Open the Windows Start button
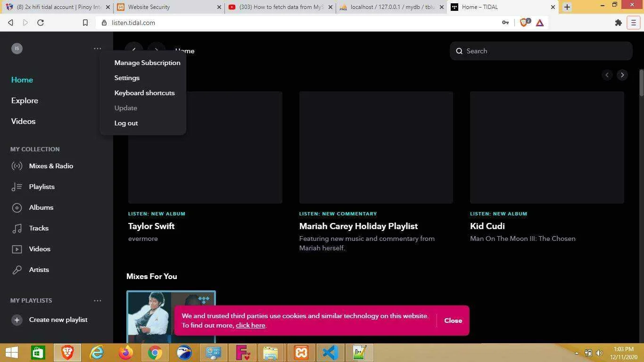 (11, 353)
